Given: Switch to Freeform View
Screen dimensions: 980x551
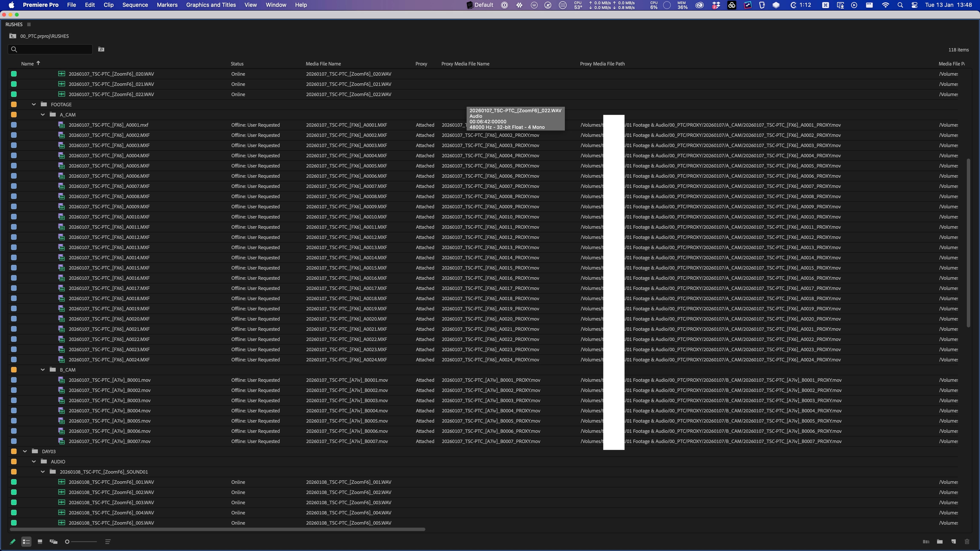Looking at the screenshot, I should coord(54,541).
